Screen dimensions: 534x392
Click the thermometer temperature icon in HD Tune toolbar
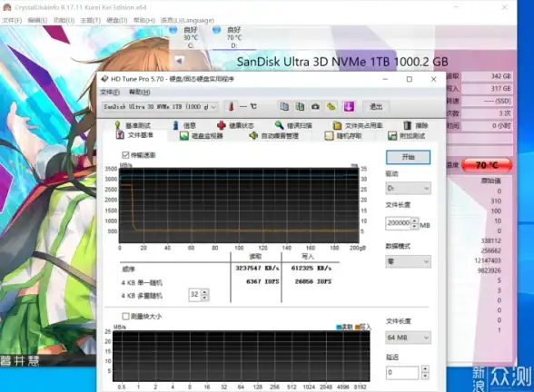pyautogui.click(x=232, y=106)
